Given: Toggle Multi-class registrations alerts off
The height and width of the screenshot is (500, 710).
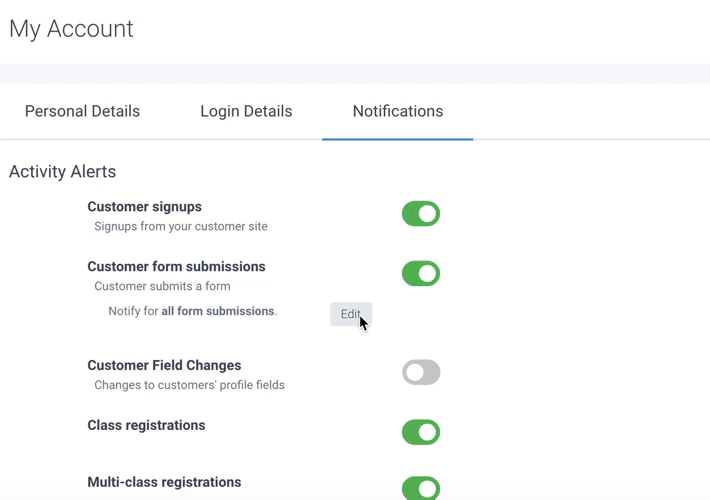Looking at the screenshot, I should tap(421, 488).
